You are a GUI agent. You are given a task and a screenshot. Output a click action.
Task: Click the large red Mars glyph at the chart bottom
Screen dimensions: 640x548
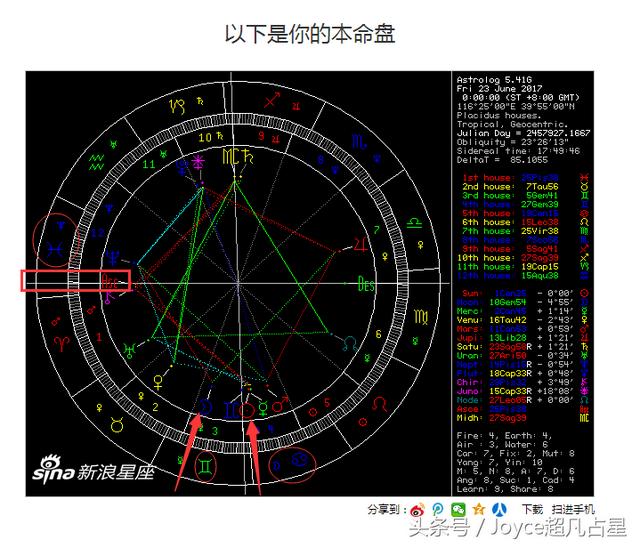point(280,404)
